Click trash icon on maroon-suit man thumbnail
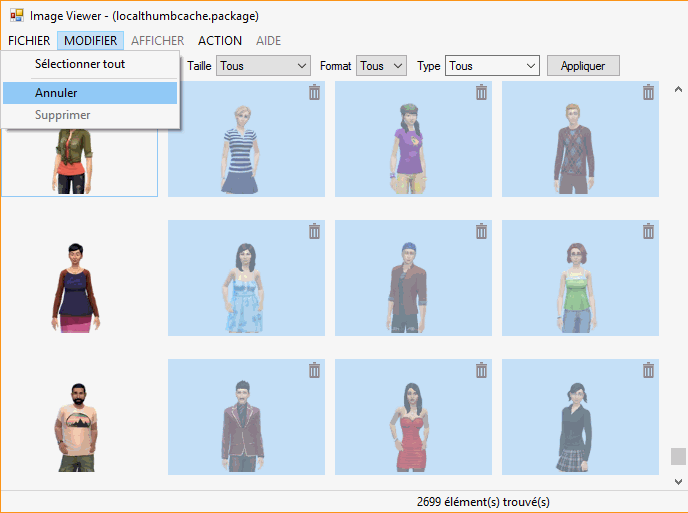Viewport: 688px width, 513px height. pos(314,370)
